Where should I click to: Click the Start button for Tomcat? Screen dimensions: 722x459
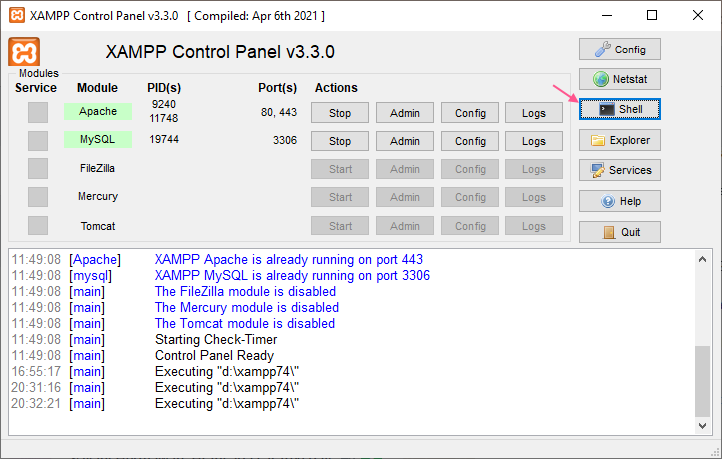tap(340, 226)
